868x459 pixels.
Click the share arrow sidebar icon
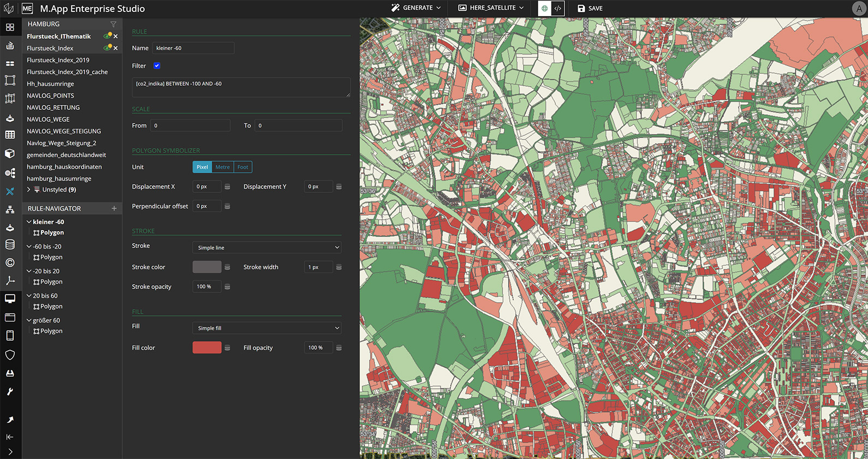pyautogui.click(x=10, y=419)
